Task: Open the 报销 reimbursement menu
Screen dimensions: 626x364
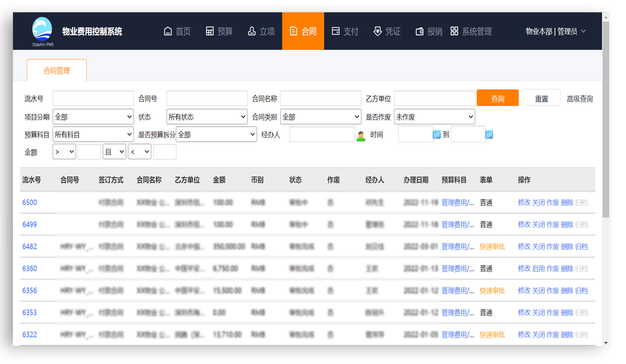Action: tap(429, 32)
